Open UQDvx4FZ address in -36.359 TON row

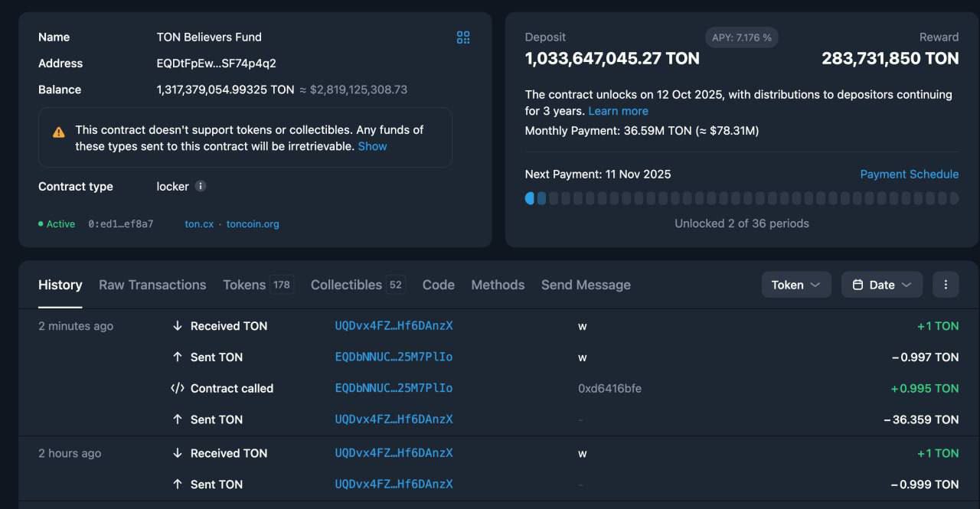(x=394, y=419)
